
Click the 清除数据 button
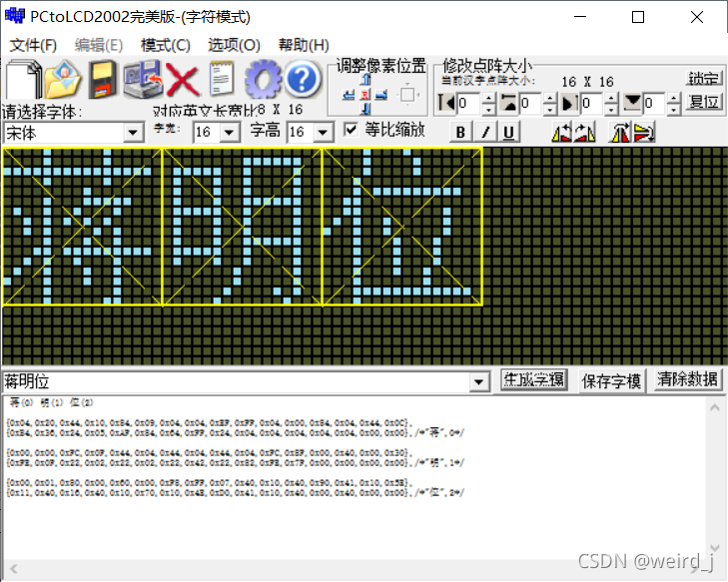point(688,380)
